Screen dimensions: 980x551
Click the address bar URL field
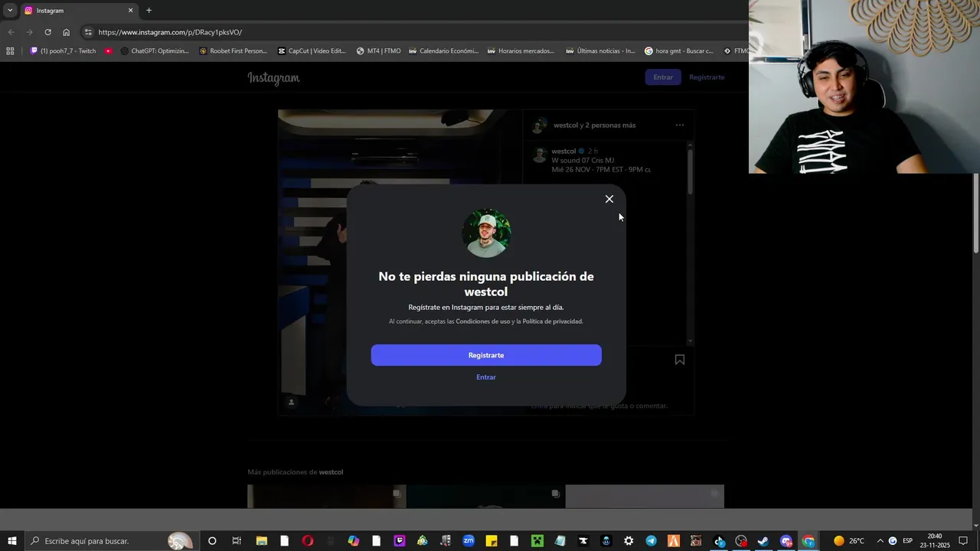click(413, 32)
